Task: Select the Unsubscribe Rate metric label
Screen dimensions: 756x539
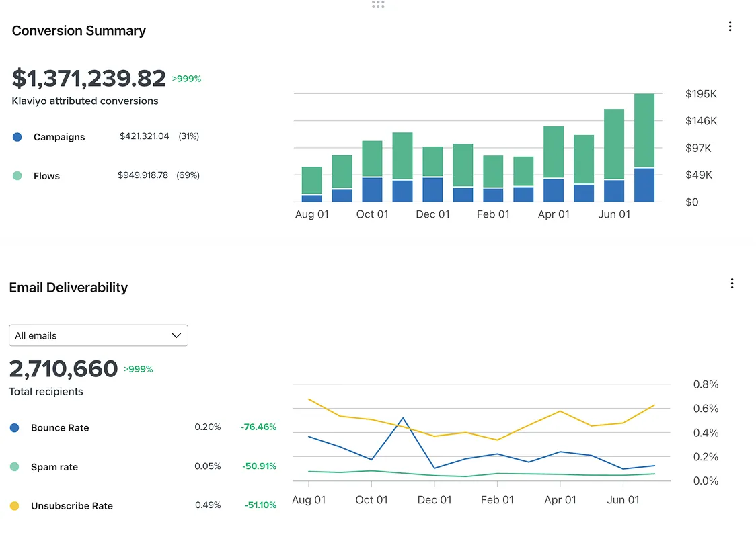Action: [x=72, y=506]
